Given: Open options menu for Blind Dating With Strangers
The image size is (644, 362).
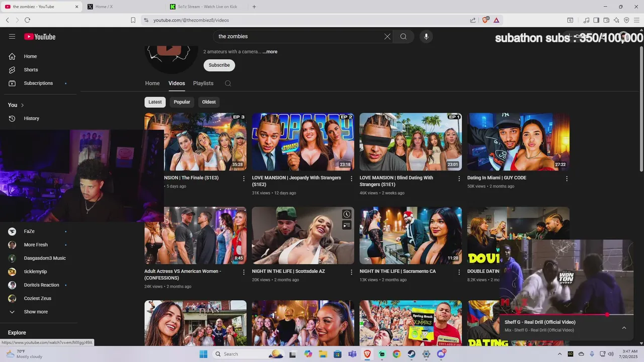Looking at the screenshot, I should click(459, 178).
